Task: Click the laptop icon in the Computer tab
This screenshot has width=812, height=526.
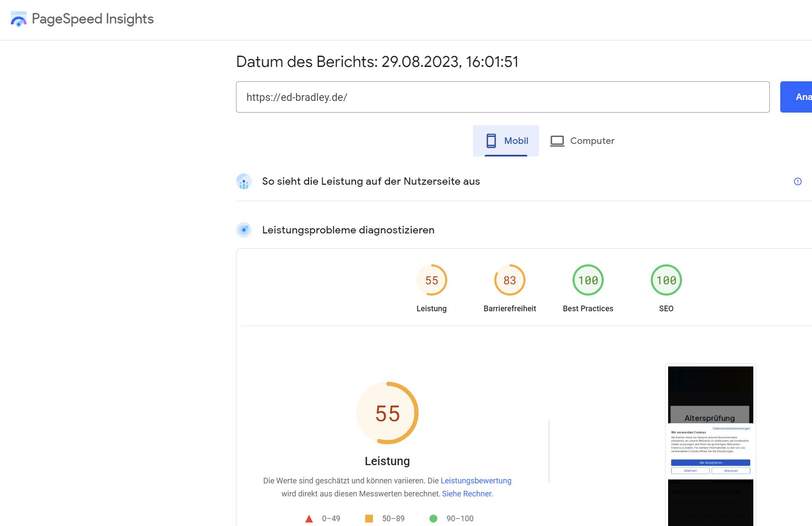Action: pos(557,141)
